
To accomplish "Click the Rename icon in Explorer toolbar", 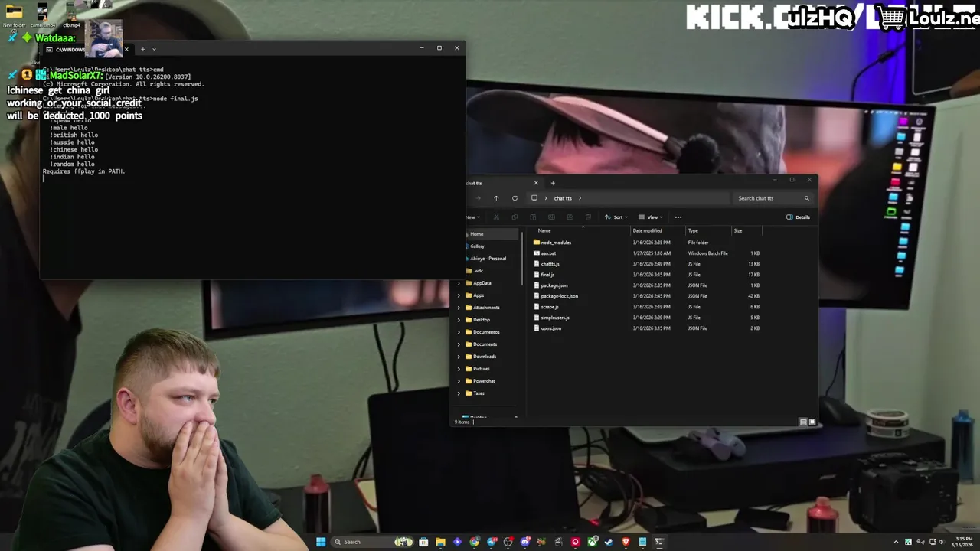I will coord(551,217).
